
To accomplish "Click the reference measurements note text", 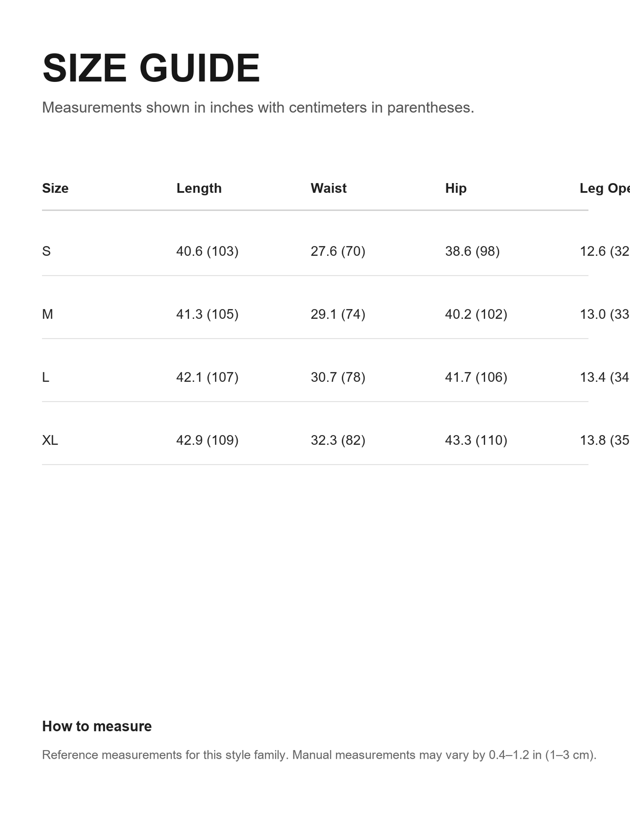I will point(319,755).
